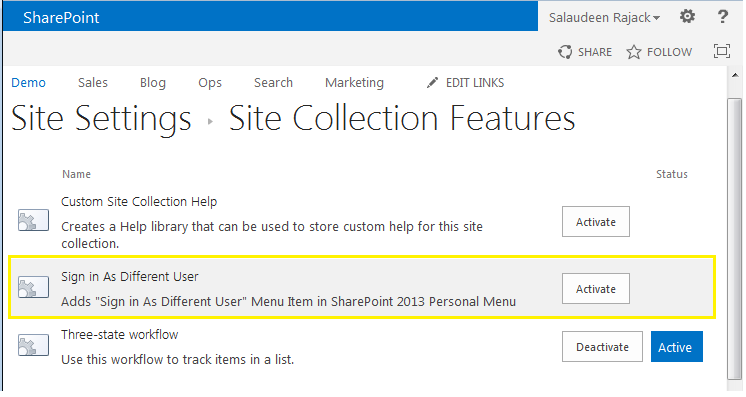
Task: Click the Three-state workflow title
Action: coord(119,335)
